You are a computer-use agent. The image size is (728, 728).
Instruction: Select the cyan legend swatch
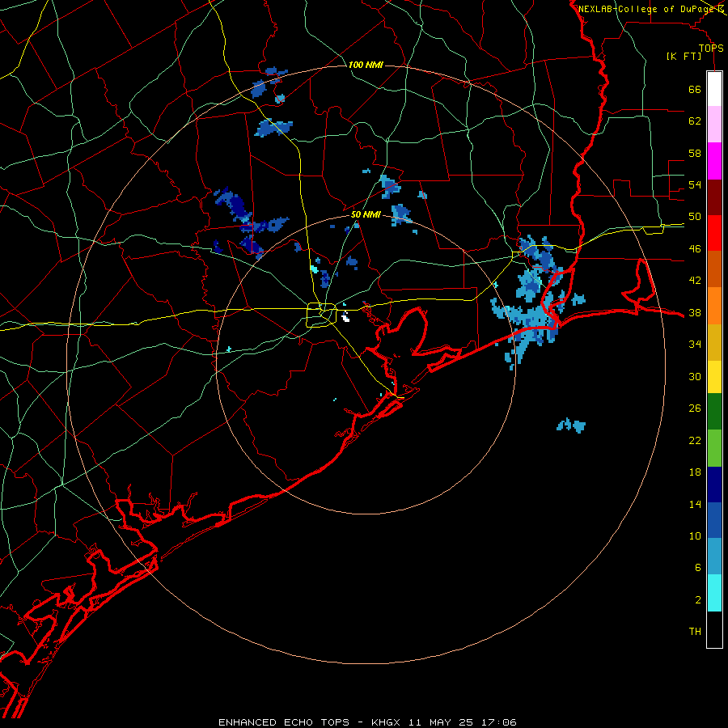pos(714,593)
